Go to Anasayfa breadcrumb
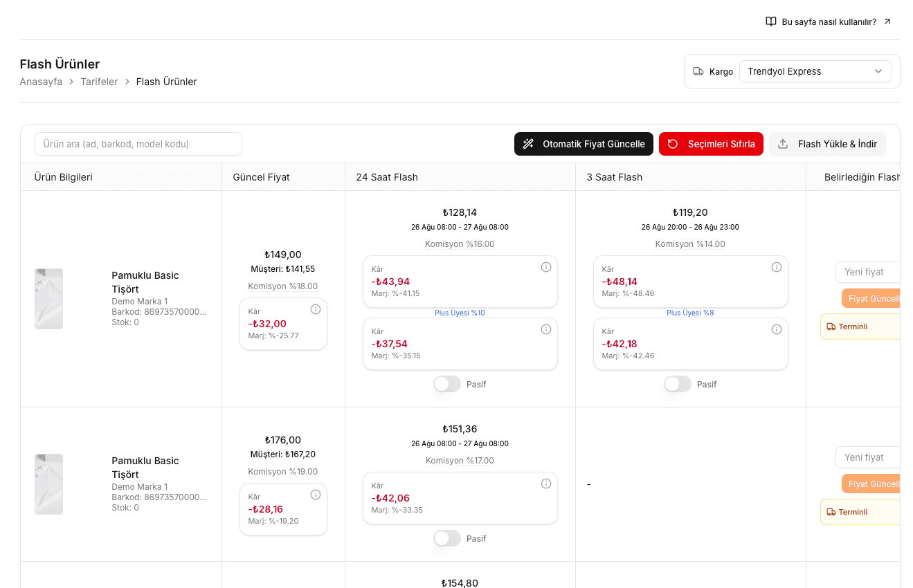 point(41,82)
